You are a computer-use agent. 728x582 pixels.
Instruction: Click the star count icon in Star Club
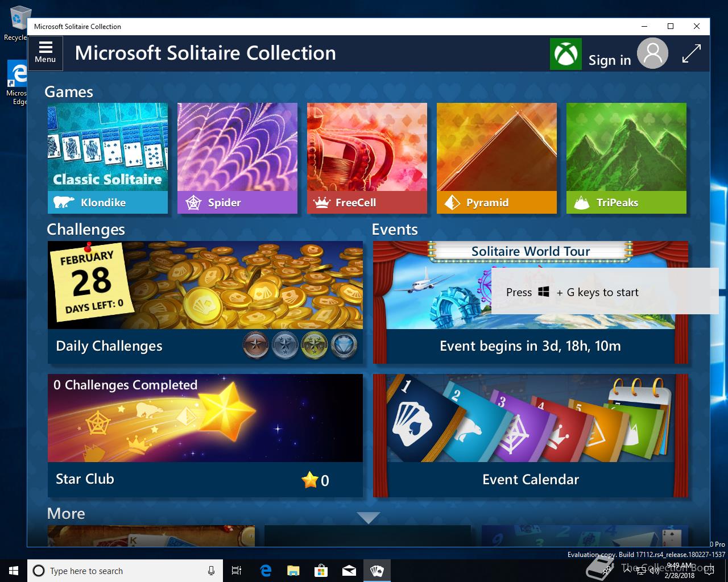click(310, 480)
